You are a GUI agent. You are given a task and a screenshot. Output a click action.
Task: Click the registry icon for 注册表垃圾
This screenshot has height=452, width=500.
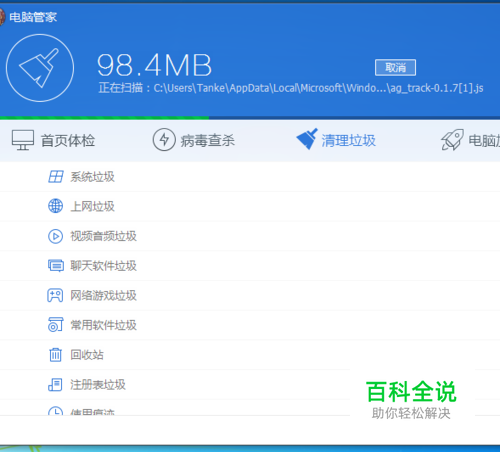[55, 384]
